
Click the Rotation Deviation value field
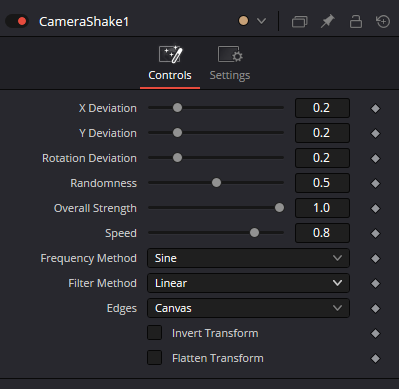(322, 158)
